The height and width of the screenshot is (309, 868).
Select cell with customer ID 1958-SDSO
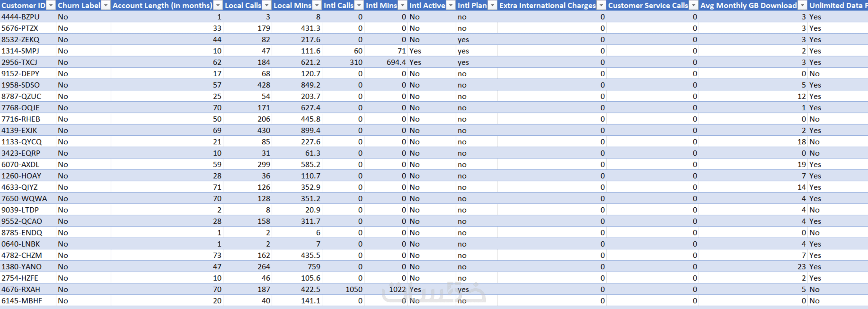(28, 85)
